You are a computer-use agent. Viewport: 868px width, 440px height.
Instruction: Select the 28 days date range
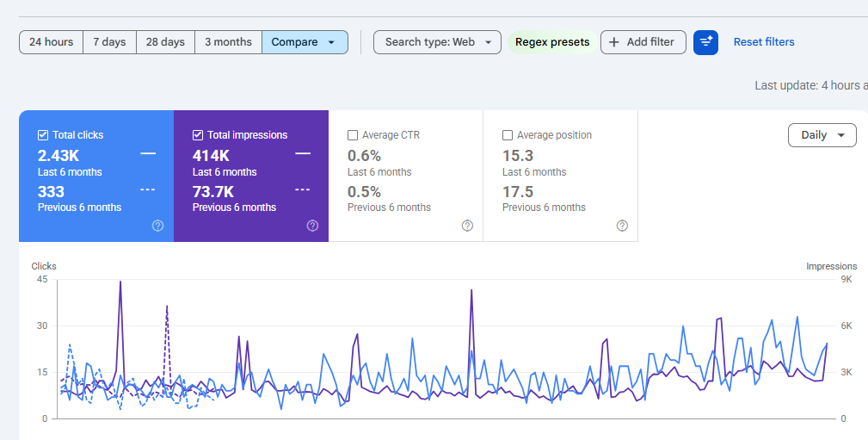click(165, 42)
